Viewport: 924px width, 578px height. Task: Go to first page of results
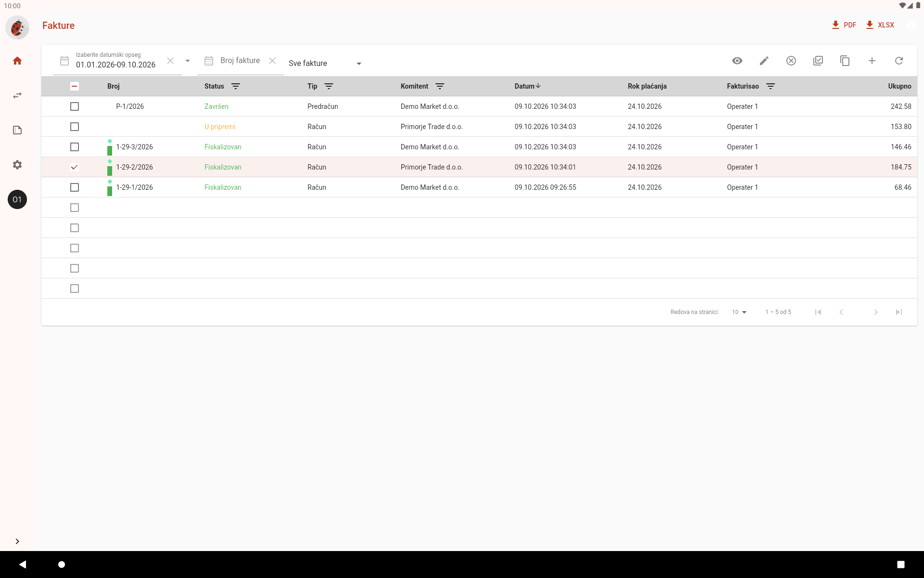click(818, 312)
